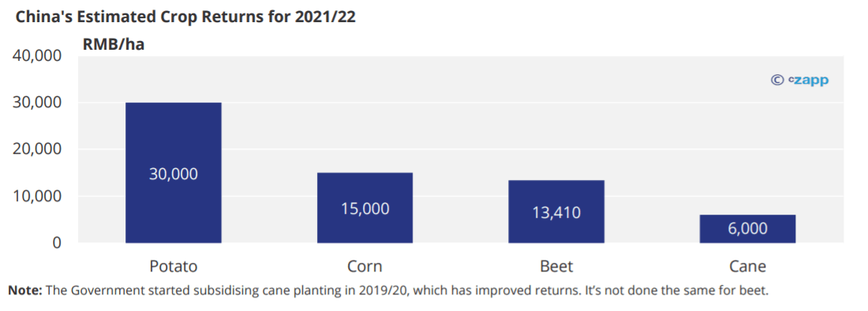
Task: Click the czapp logo watermark
Action: [x=808, y=81]
